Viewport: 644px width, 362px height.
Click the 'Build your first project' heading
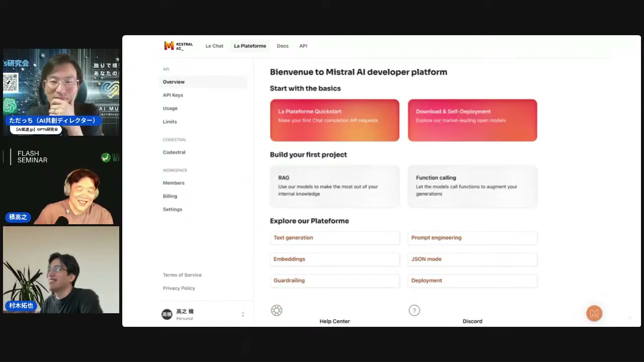pos(308,155)
